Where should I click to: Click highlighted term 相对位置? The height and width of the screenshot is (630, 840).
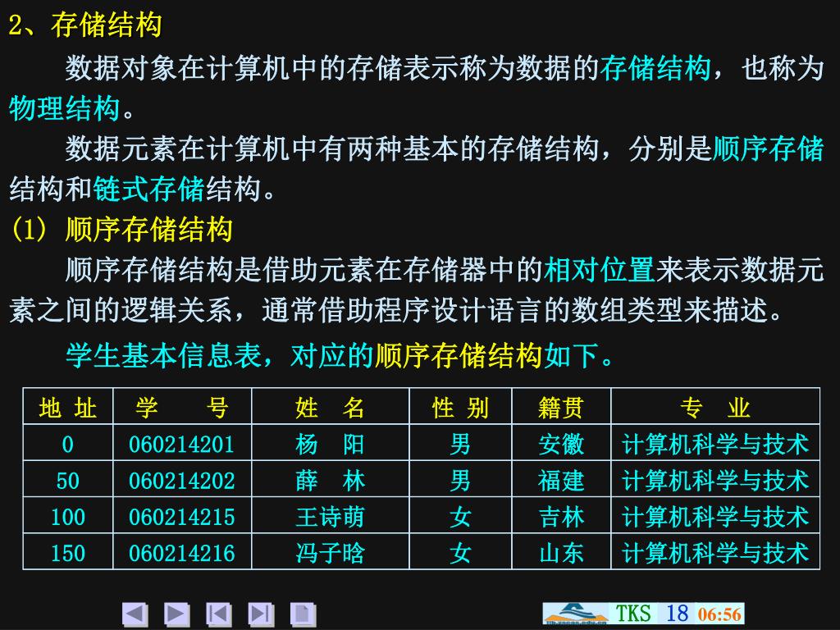click(x=599, y=269)
